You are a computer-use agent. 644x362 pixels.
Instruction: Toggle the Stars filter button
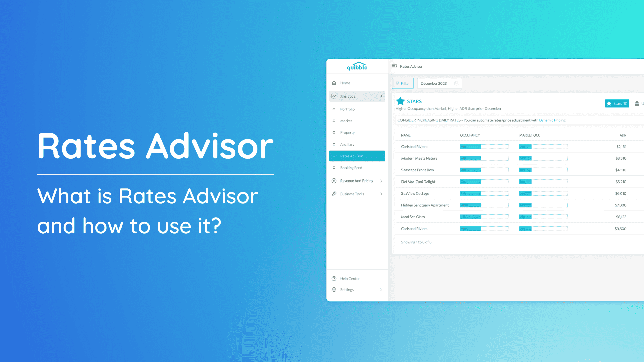[x=618, y=103]
